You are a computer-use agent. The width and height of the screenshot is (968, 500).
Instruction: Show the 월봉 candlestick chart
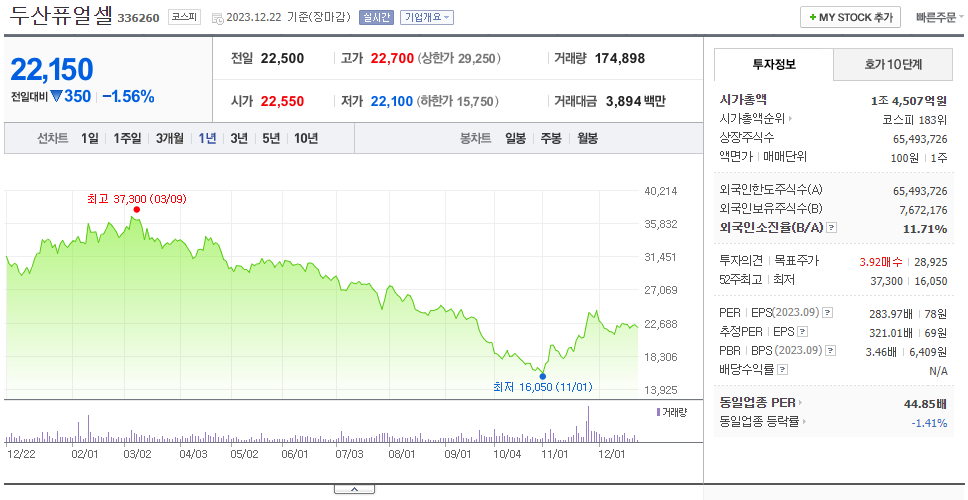[588, 139]
